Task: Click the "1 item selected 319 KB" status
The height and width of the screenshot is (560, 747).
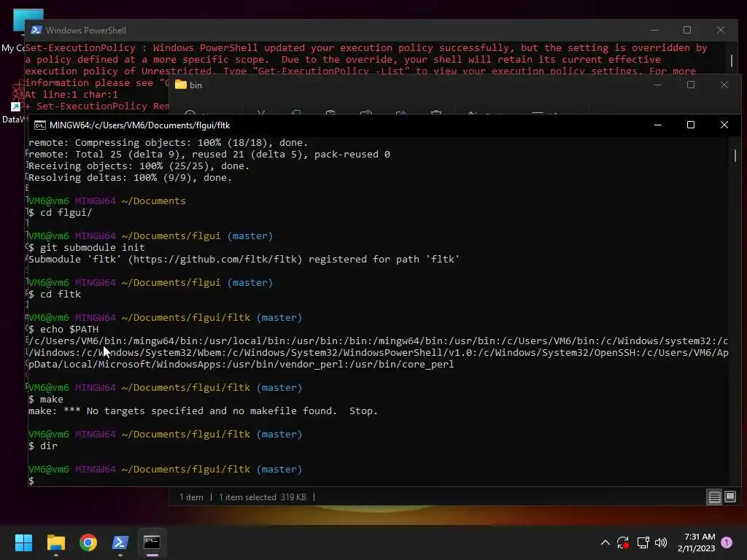Action: tap(263, 497)
